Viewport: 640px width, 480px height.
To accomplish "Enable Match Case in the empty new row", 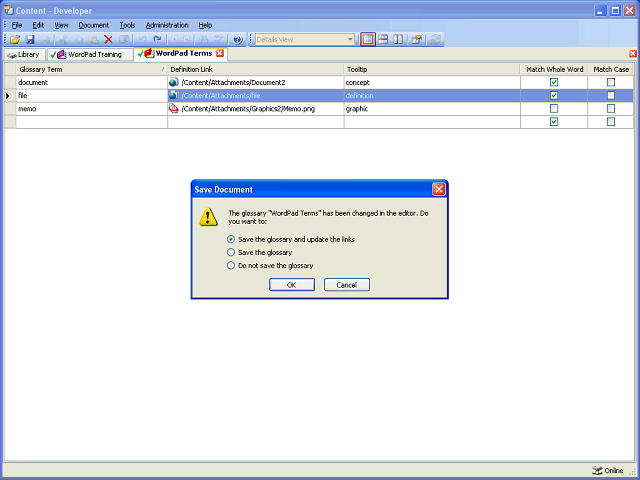I will pyautogui.click(x=611, y=122).
